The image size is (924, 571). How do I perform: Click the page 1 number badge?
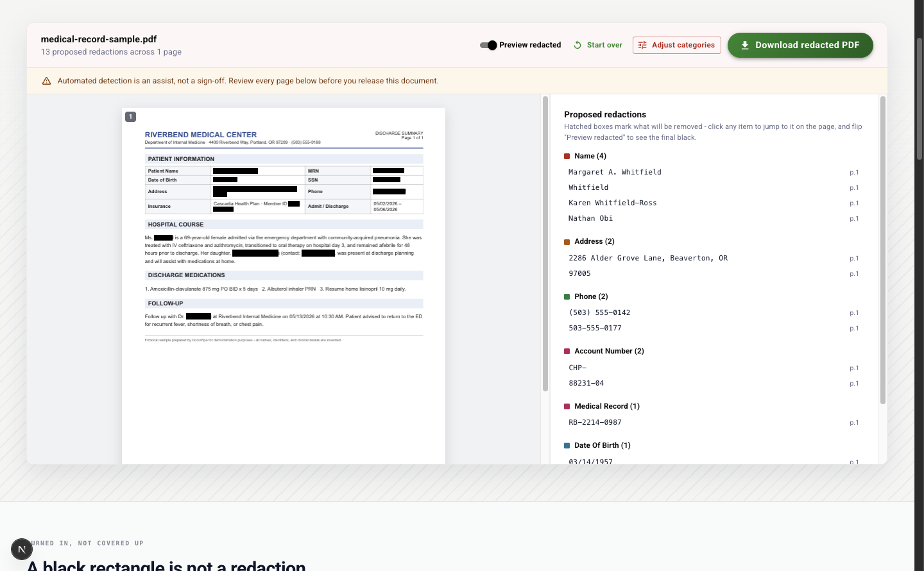point(130,116)
